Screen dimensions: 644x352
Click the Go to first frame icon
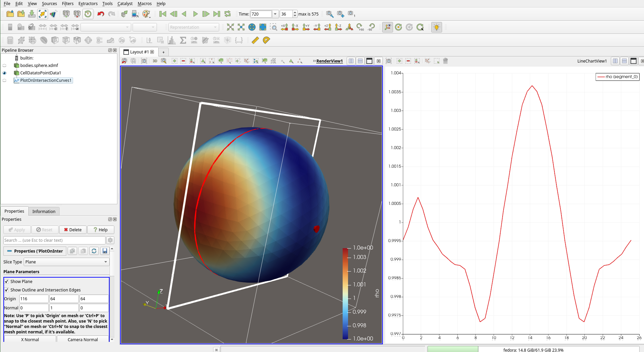pos(163,14)
